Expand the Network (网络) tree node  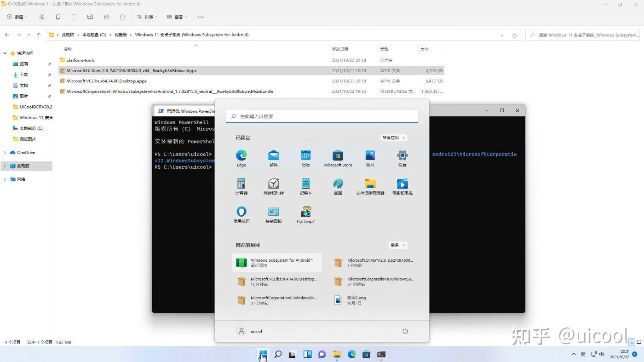coord(5,179)
